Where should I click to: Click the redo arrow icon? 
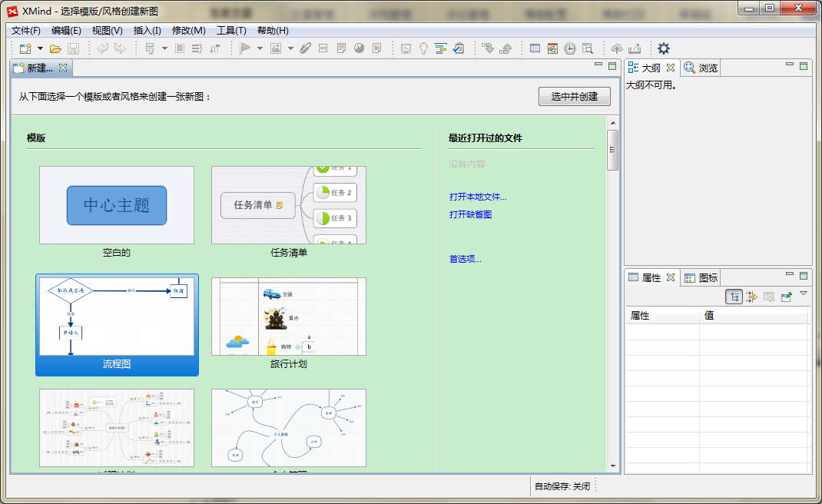[120, 48]
